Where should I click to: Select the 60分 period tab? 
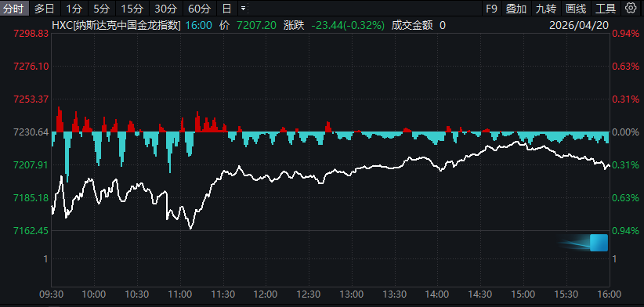[x=199, y=8]
